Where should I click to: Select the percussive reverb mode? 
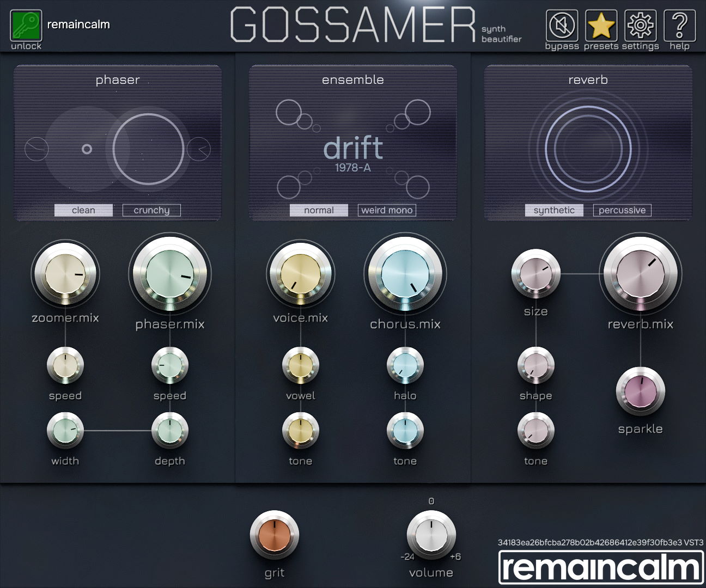coord(622,210)
